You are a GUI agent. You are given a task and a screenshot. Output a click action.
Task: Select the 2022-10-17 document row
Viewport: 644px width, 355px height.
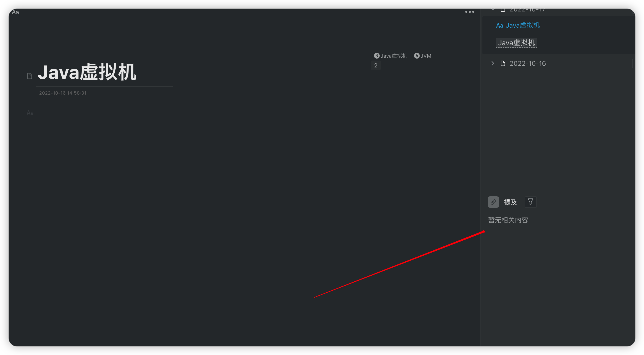coord(527,10)
